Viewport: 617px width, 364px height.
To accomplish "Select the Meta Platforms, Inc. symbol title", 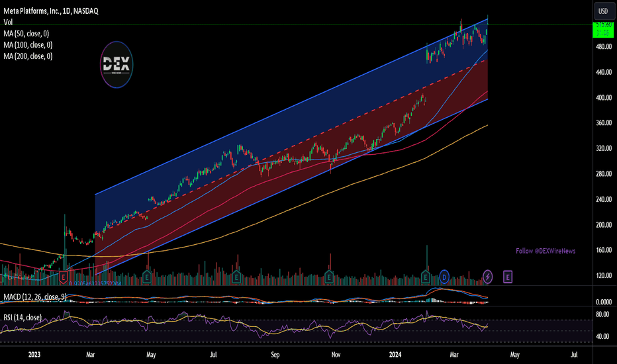I will point(51,11).
